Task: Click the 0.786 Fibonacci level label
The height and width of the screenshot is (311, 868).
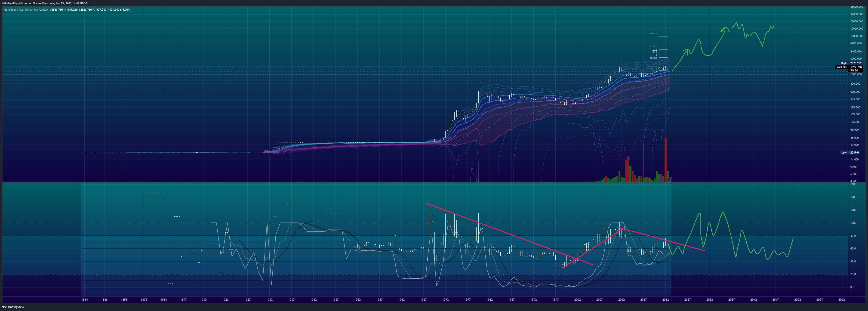Action: pos(654,58)
